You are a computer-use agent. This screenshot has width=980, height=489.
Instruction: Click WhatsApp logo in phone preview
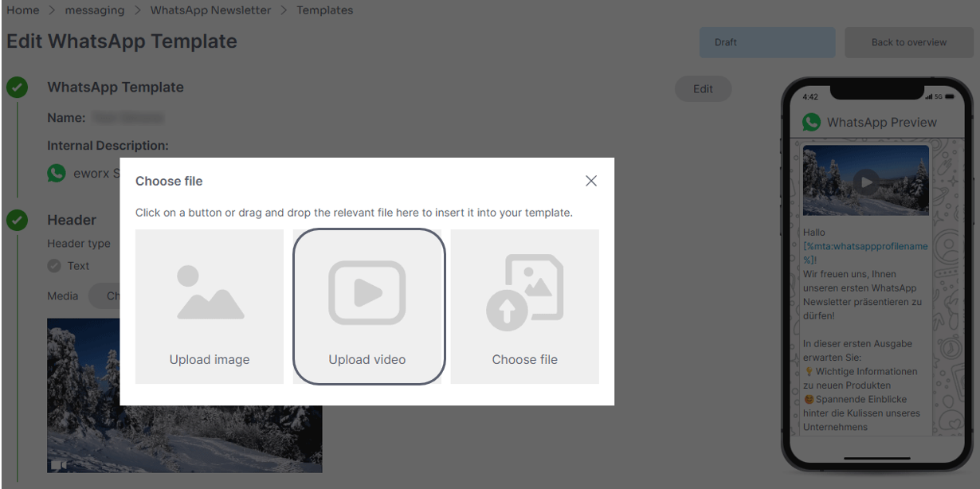point(811,122)
